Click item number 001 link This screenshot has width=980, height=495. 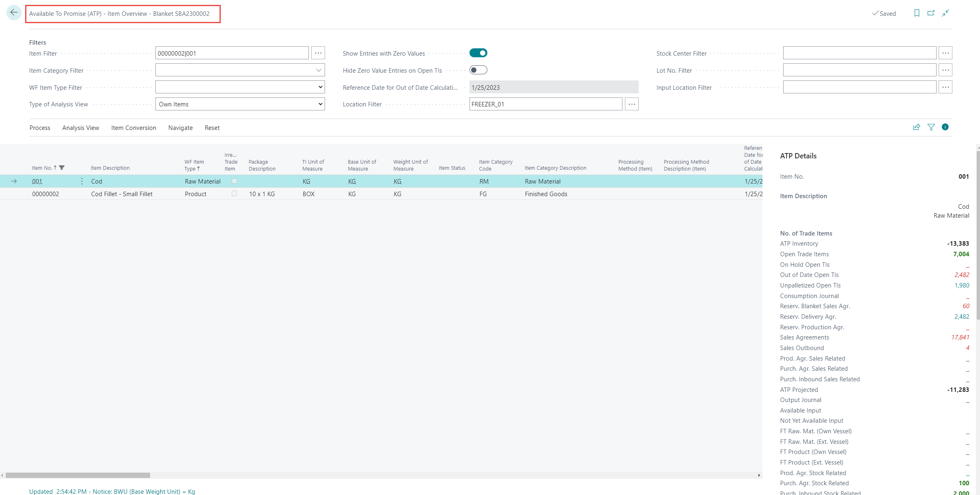point(37,182)
